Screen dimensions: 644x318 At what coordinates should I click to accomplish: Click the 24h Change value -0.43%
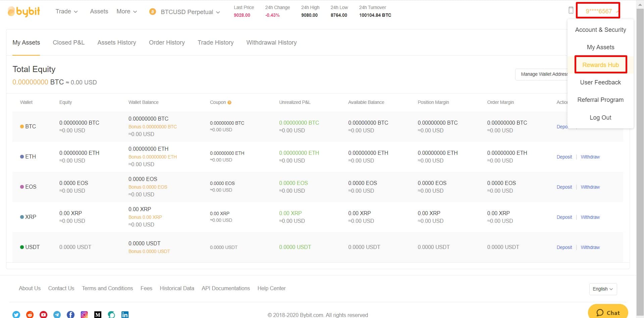(273, 15)
